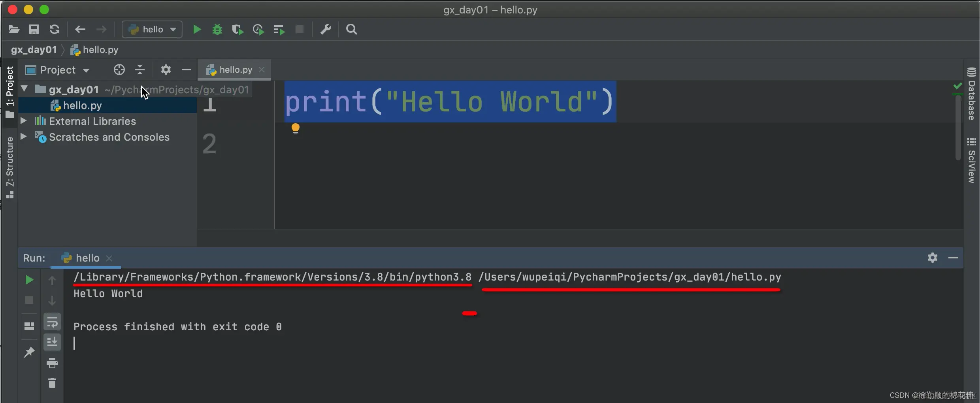Toggle scroll to end in the Run console
This screenshot has width=980, height=403.
[x=52, y=342]
